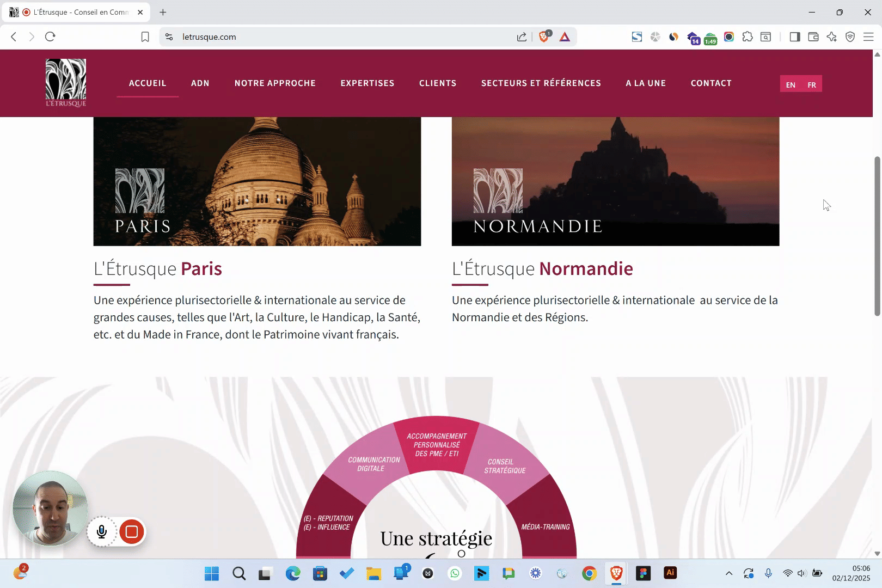Screen dimensions: 882x588
Task: Open the EXPERTISES menu item
Action: pos(367,83)
